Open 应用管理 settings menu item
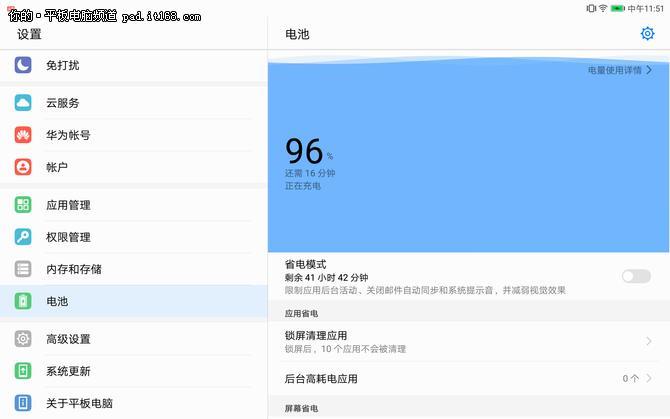The width and height of the screenshot is (670, 419). coord(133,205)
